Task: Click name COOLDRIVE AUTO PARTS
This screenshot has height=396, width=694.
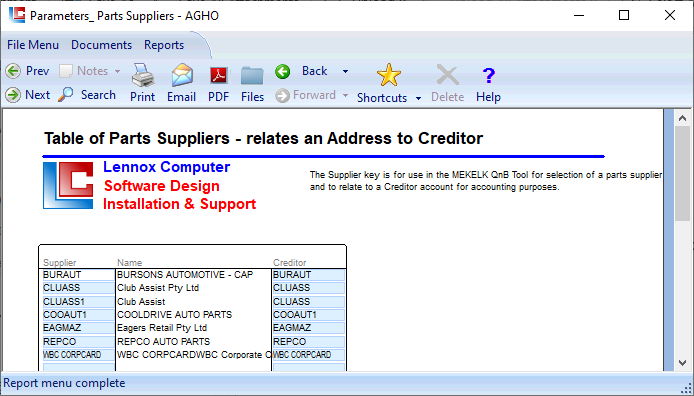Action: [174, 315]
